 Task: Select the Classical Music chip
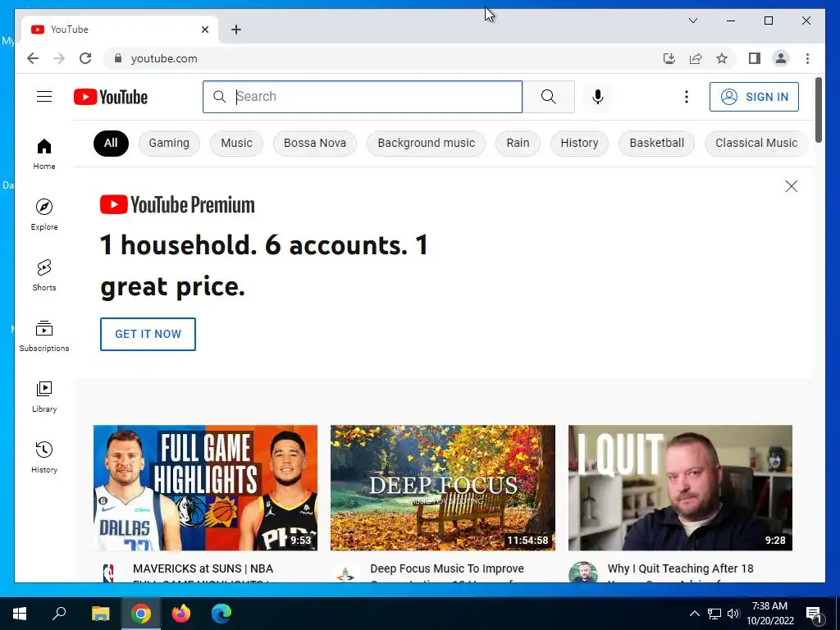coord(756,143)
